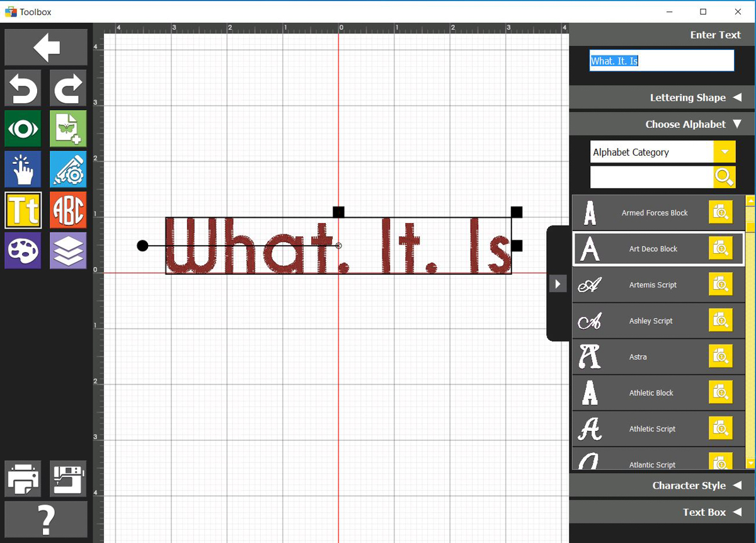Preview the Artemis Script alphabet sample
The height and width of the screenshot is (543, 756).
[x=720, y=285]
